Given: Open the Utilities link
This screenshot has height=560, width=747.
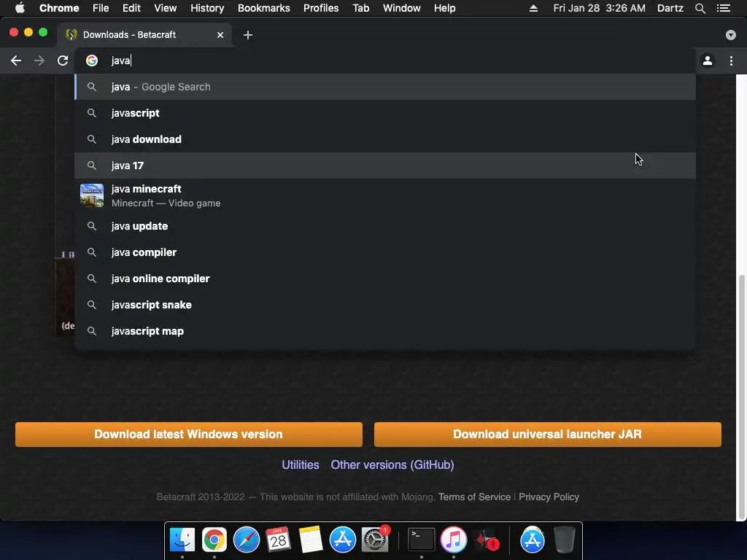Looking at the screenshot, I should tap(300, 464).
